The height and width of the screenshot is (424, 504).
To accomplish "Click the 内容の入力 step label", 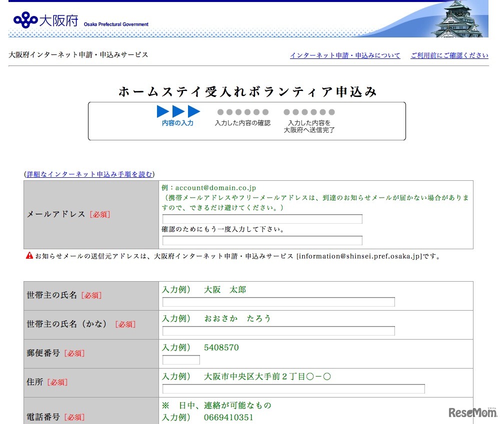I will point(177,123).
